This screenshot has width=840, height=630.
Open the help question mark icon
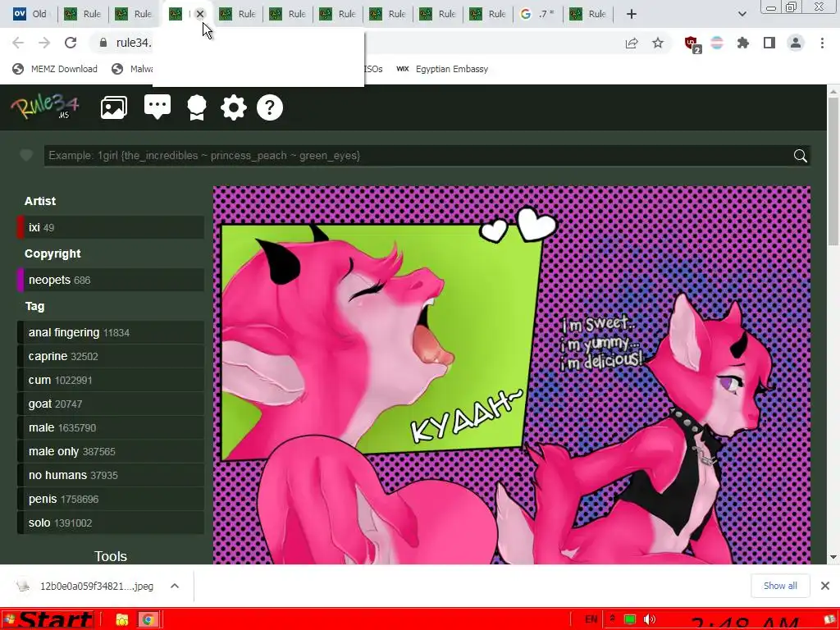[269, 107]
